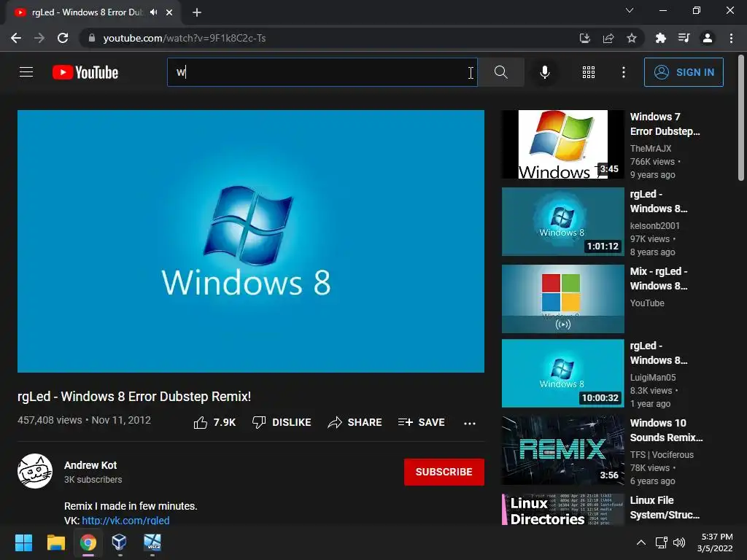This screenshot has height=560, width=747.
Task: Open volume control in tray
Action: pyautogui.click(x=679, y=542)
